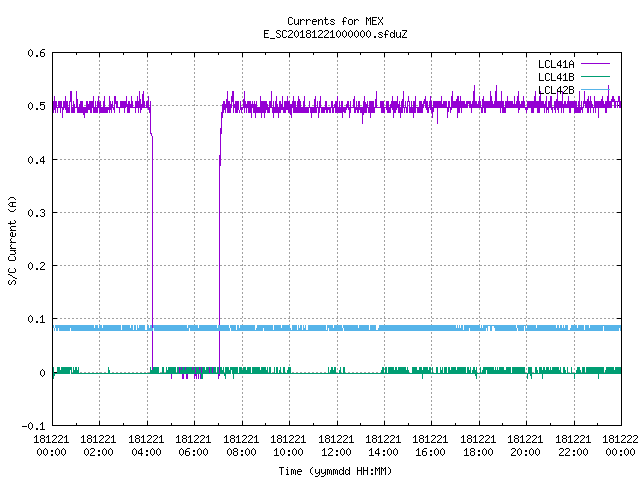
Task: Click the 0.2 y-axis tick label
Action: pyautogui.click(x=36, y=266)
